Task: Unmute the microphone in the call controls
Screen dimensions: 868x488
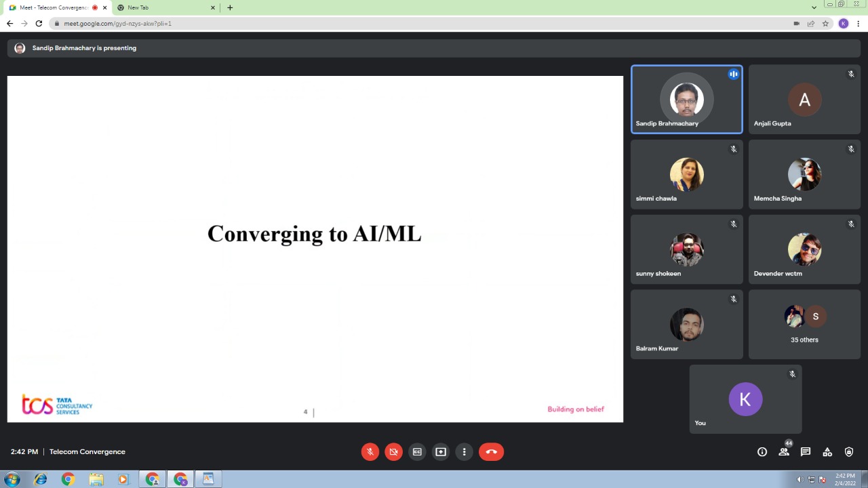Action: tap(370, 452)
